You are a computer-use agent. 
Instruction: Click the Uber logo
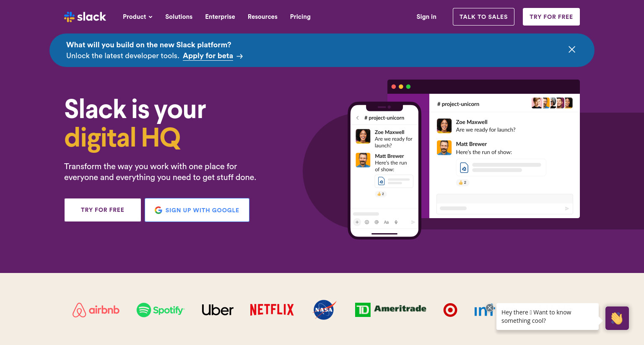click(x=217, y=310)
